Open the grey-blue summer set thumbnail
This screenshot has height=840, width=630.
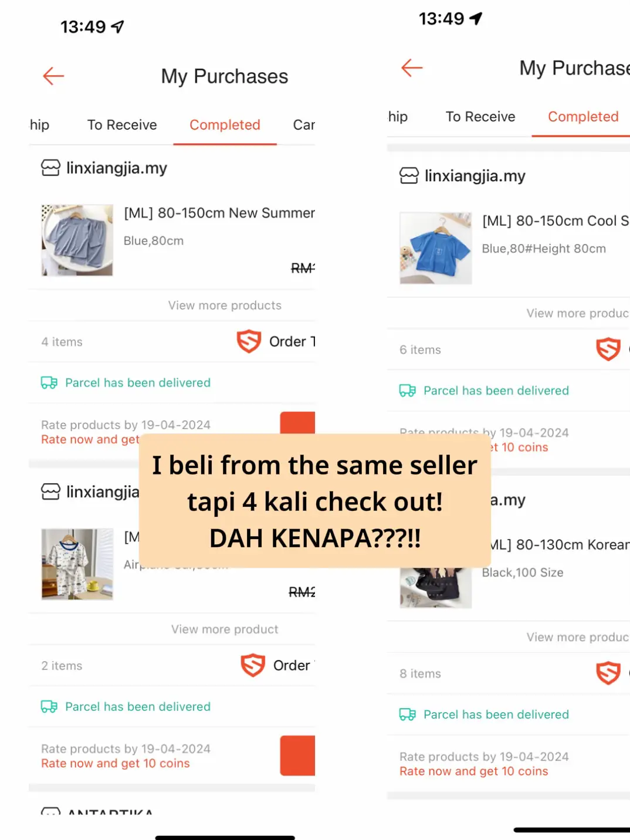[77, 240]
